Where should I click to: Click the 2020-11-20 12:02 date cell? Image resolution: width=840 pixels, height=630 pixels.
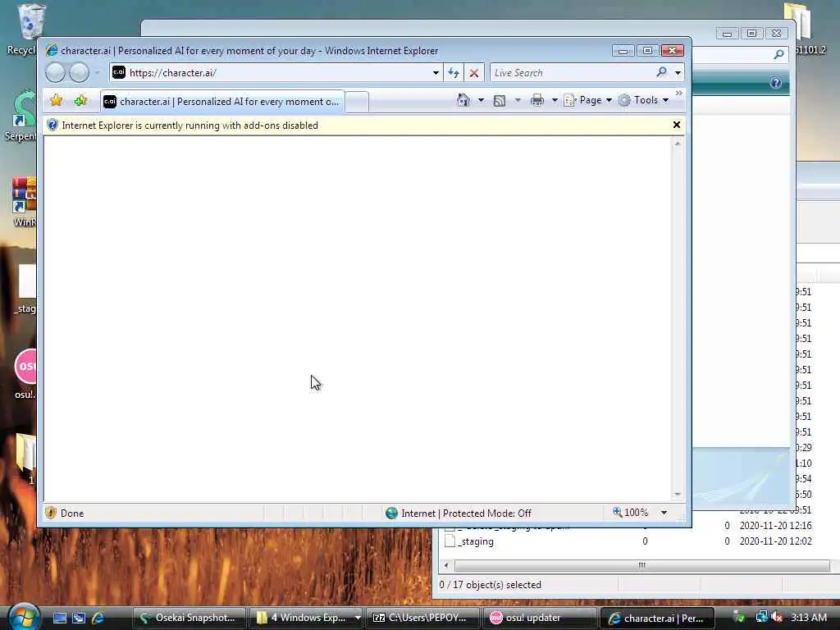click(x=775, y=541)
